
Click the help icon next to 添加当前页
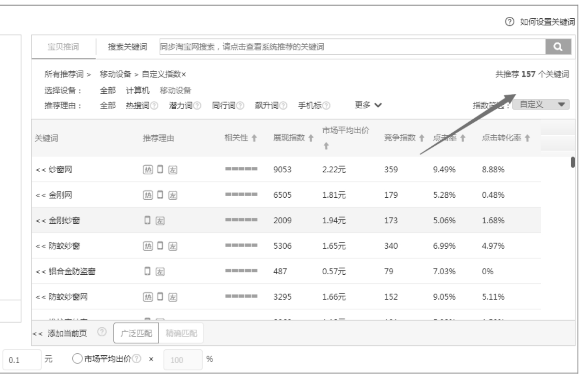tap(102, 332)
